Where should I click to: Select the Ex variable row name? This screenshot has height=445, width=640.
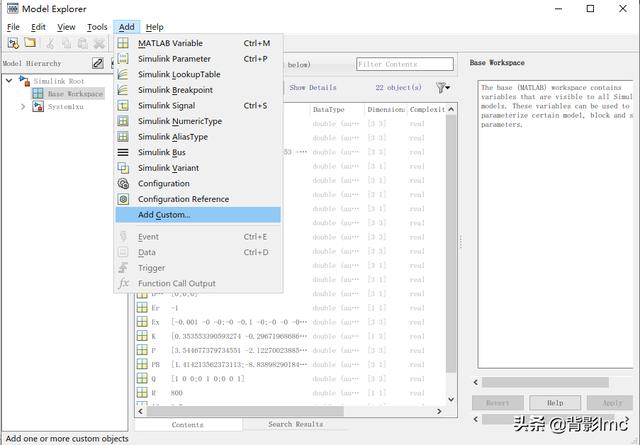[x=156, y=322]
